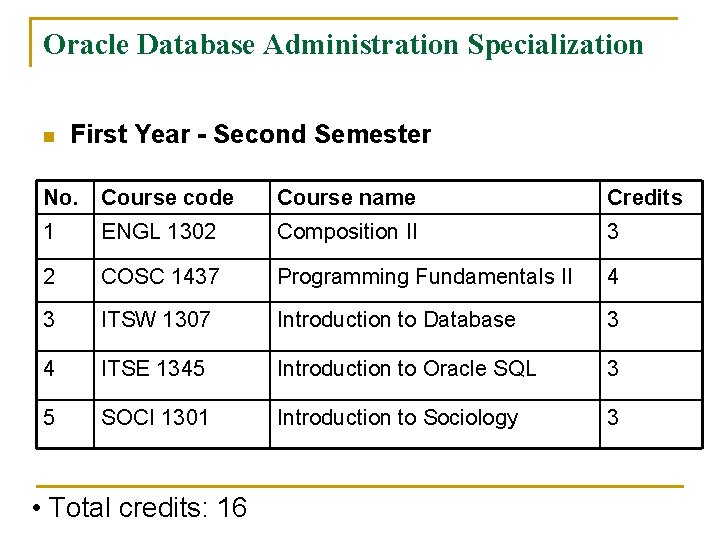Viewport: 720px width, 540px height.
Task: Click the ITSW 1307 course code cell
Action: click(155, 320)
